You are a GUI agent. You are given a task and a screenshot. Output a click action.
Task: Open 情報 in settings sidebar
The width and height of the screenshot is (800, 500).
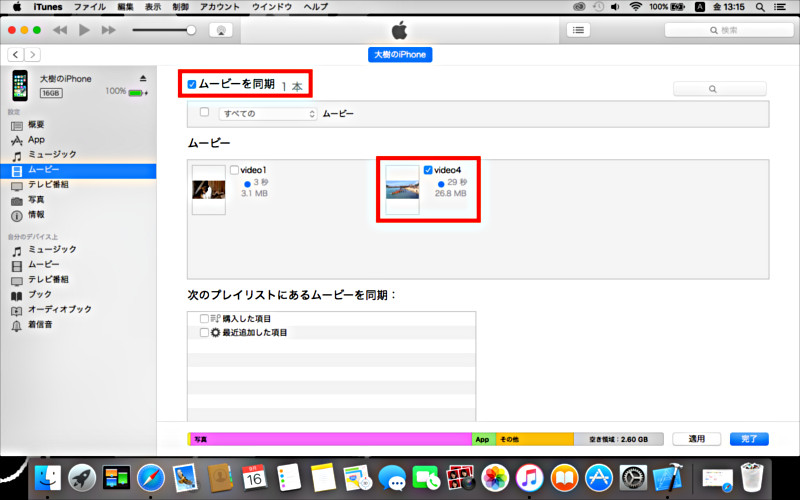coord(36,215)
